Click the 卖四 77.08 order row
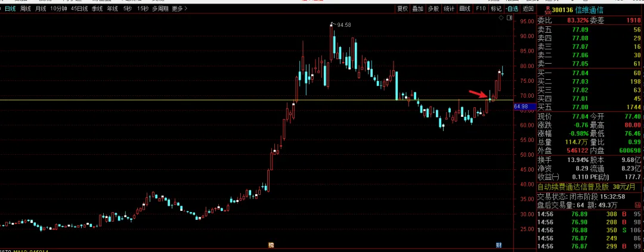644x252 pixels. coord(590,38)
